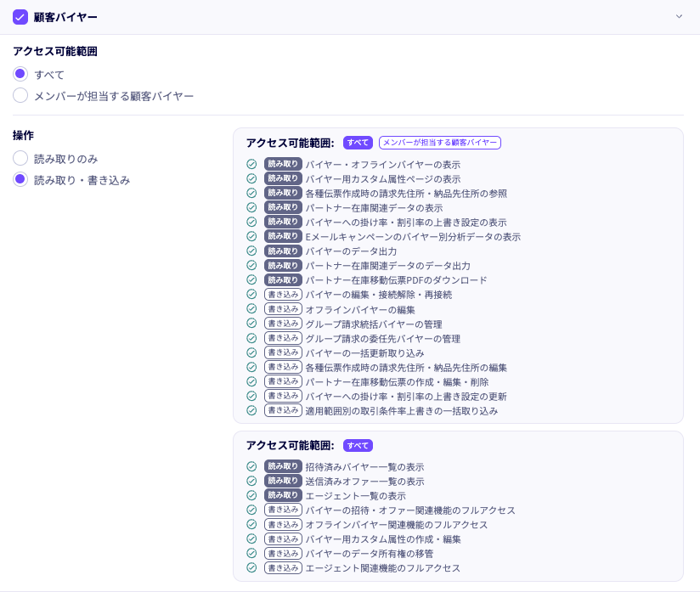Click the check icon beside グループ請求統括バイヤーの管理
This screenshot has width=700, height=592.
pos(251,324)
